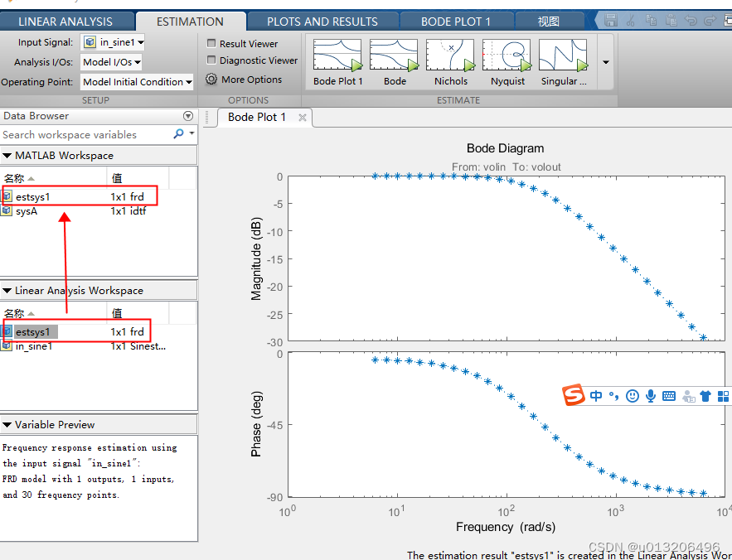The width and height of the screenshot is (732, 560).
Task: Click the Singular values plot icon
Action: (x=563, y=56)
